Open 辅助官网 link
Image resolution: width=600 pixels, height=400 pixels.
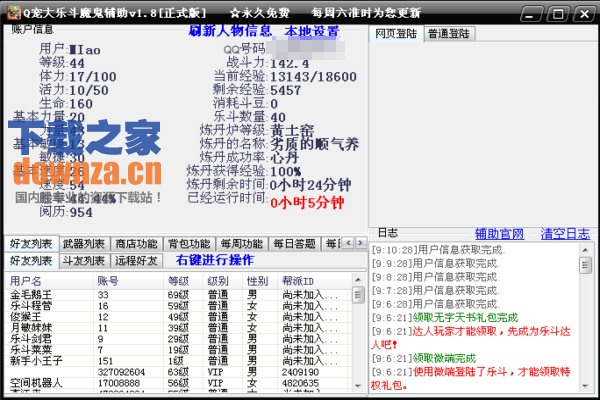tap(499, 233)
